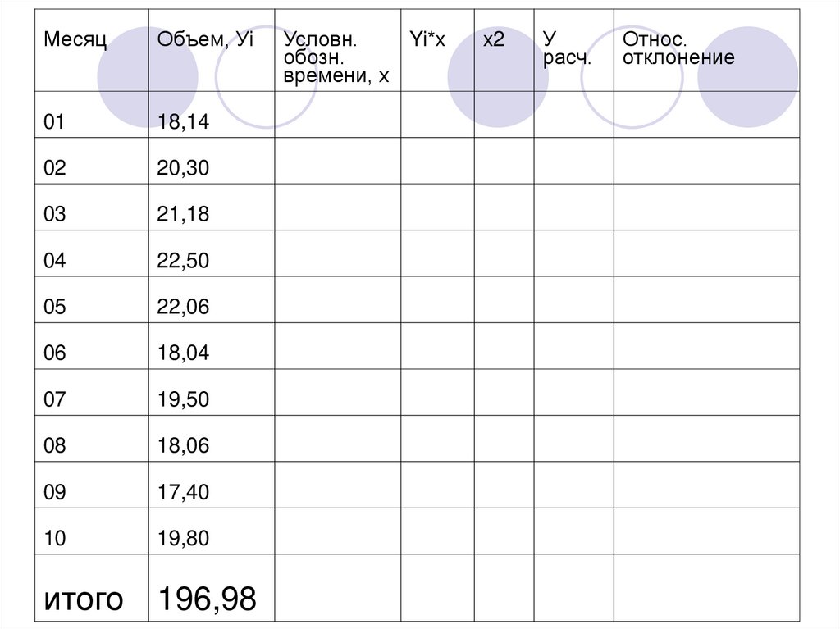Click the Yi*x column header
The width and height of the screenshot is (840, 629).
click(427, 39)
